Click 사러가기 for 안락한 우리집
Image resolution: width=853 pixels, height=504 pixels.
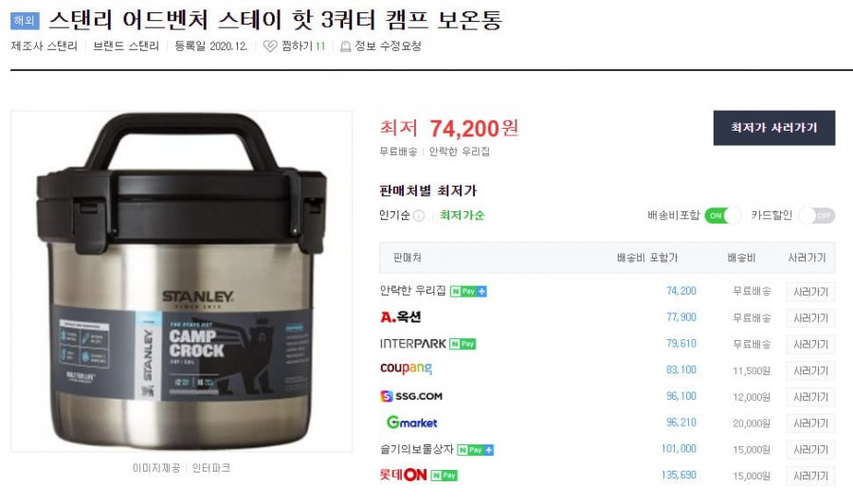(x=810, y=292)
